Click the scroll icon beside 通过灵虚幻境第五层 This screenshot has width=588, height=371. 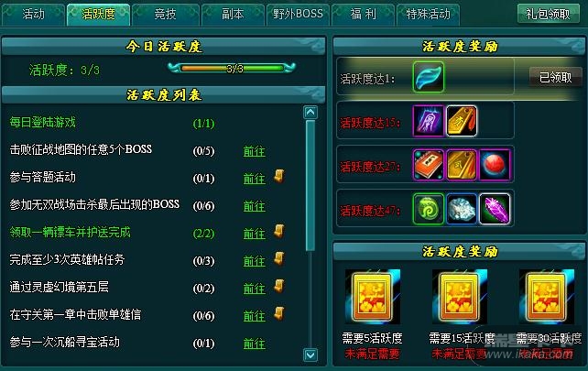pyautogui.click(x=279, y=286)
